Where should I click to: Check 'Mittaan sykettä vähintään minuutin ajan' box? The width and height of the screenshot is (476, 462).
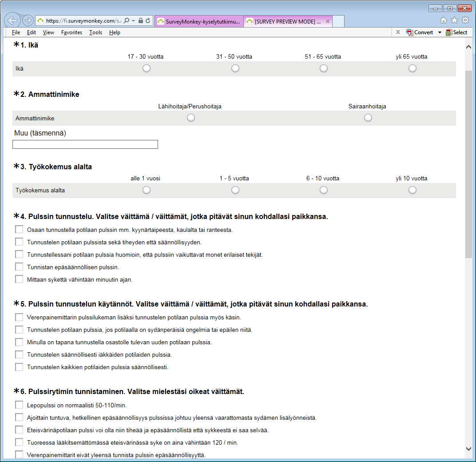pyautogui.click(x=19, y=279)
